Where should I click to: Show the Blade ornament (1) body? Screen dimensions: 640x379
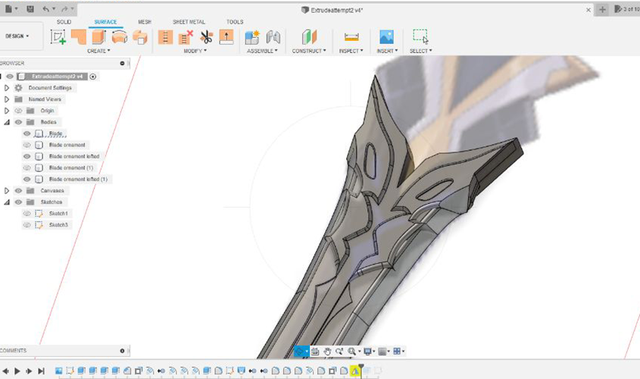[x=27, y=168]
